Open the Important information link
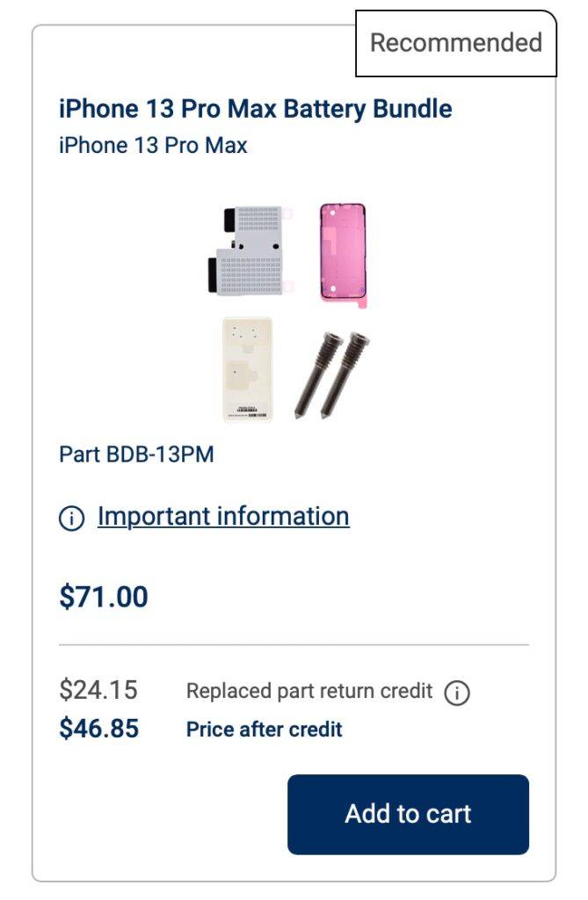Viewport: 588px width, 900px height. [x=223, y=516]
